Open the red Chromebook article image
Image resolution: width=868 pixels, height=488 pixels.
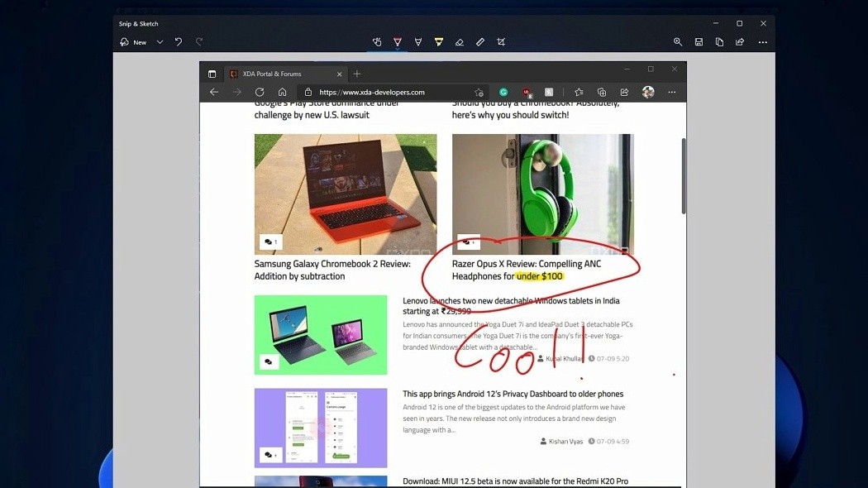(x=346, y=194)
